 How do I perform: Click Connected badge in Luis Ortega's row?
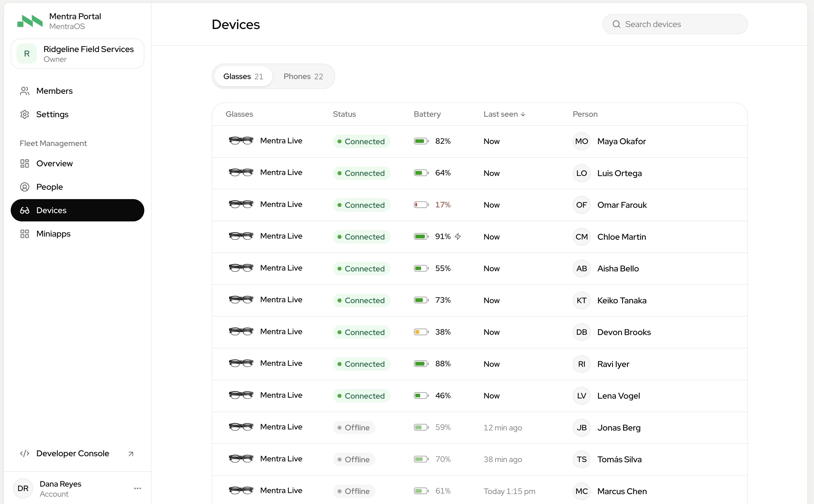(361, 173)
